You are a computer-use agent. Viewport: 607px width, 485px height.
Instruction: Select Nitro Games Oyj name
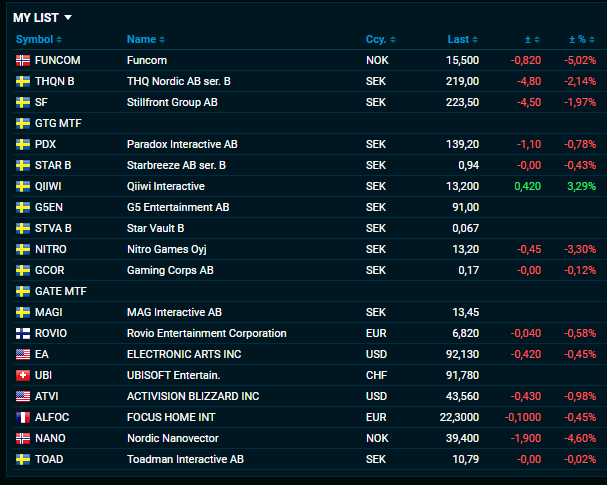tap(166, 249)
